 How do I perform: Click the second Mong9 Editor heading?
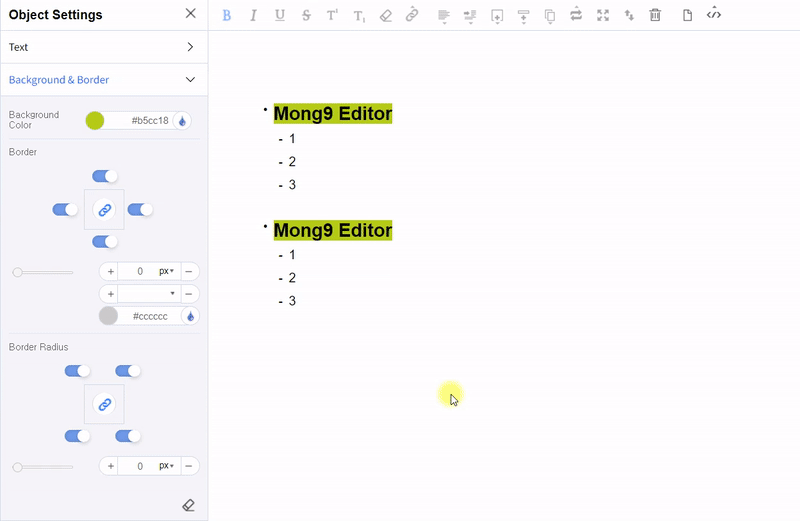333,230
